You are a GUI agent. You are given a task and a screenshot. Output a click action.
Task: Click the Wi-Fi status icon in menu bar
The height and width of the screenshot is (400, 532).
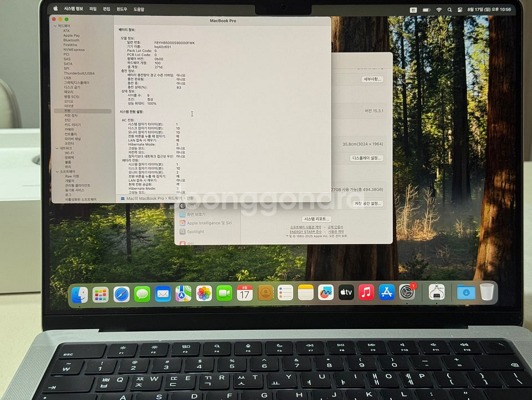[439, 10]
